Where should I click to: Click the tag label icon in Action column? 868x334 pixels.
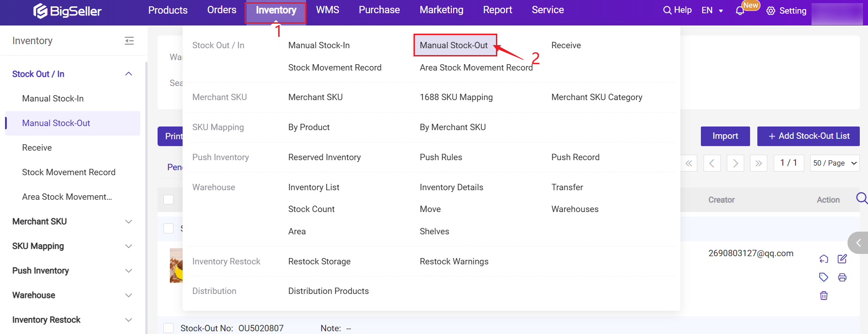(823, 277)
